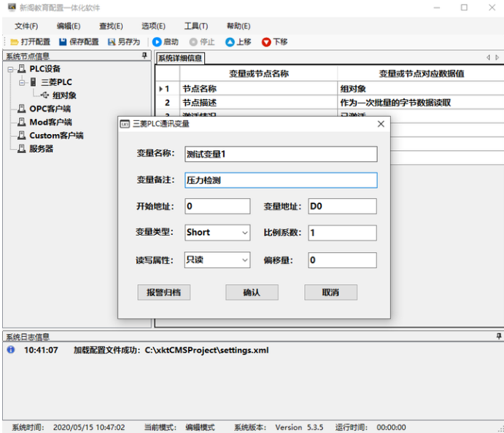Viewport: 504px width, 433px height.
Task: Click the 节点描述 table cell
Action: coord(258,103)
